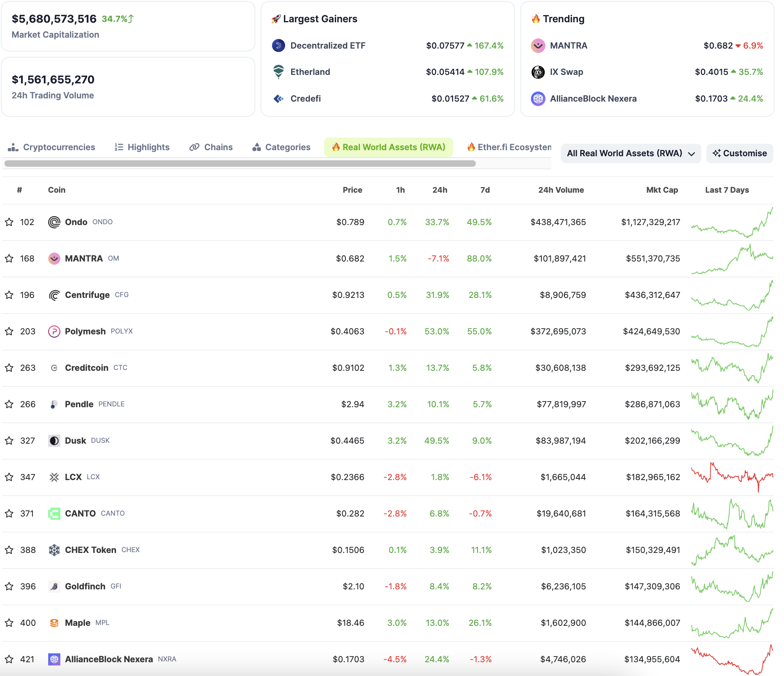The height and width of the screenshot is (676, 784).
Task: Click the MANTRA logo in the table row
Action: click(54, 259)
